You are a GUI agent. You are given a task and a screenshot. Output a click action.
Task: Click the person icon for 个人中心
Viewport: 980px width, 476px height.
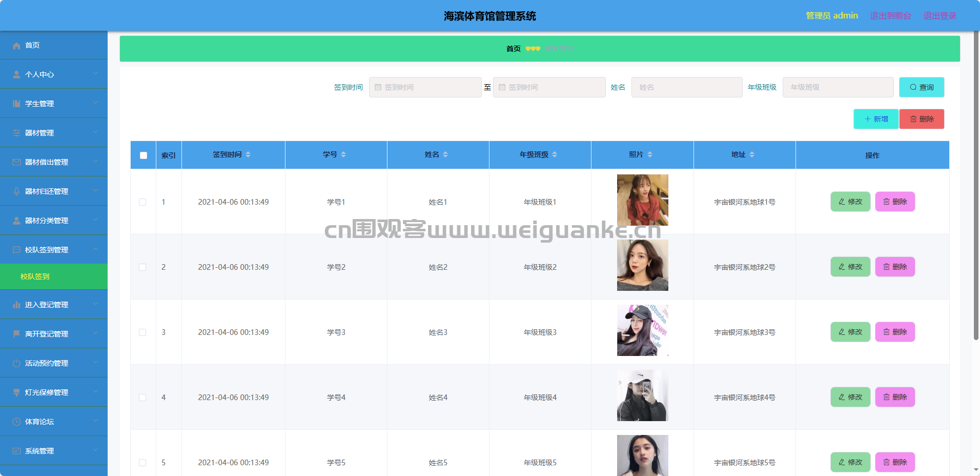pos(16,75)
